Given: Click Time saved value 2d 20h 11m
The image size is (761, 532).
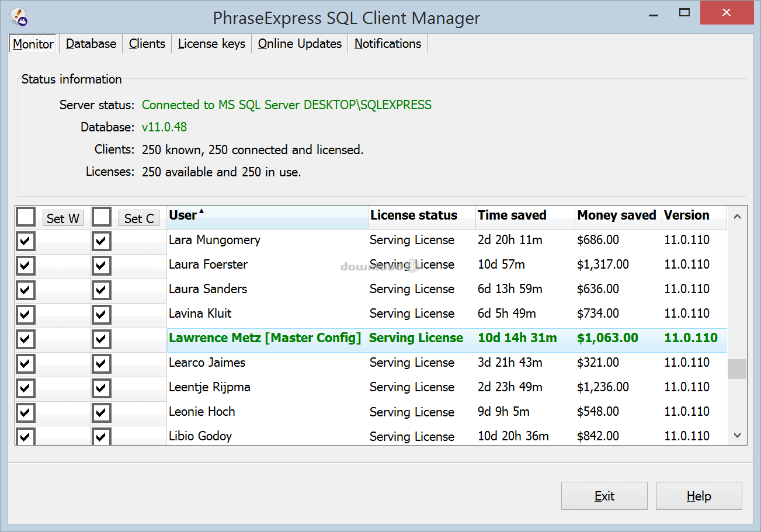Looking at the screenshot, I should click(510, 240).
